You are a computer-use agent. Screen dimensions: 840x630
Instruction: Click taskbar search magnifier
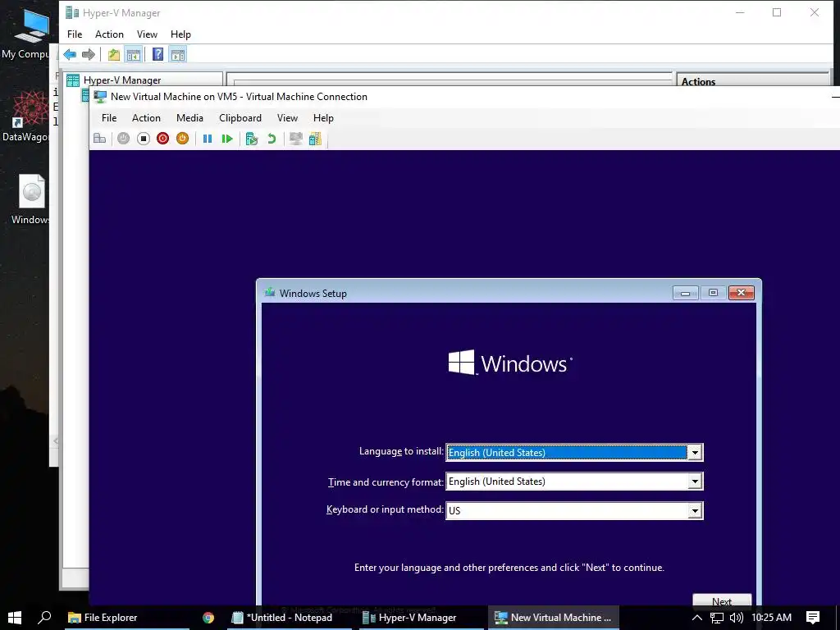click(44, 618)
